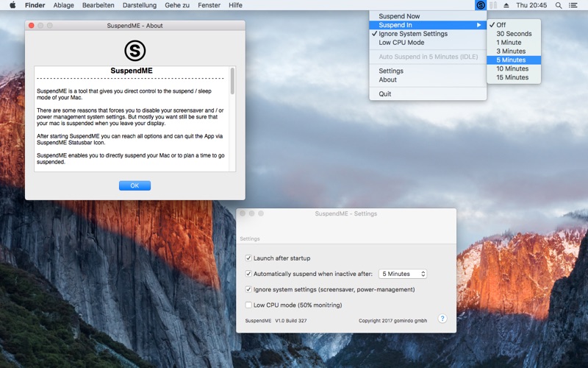Select 30 Seconds in submenu

click(514, 33)
